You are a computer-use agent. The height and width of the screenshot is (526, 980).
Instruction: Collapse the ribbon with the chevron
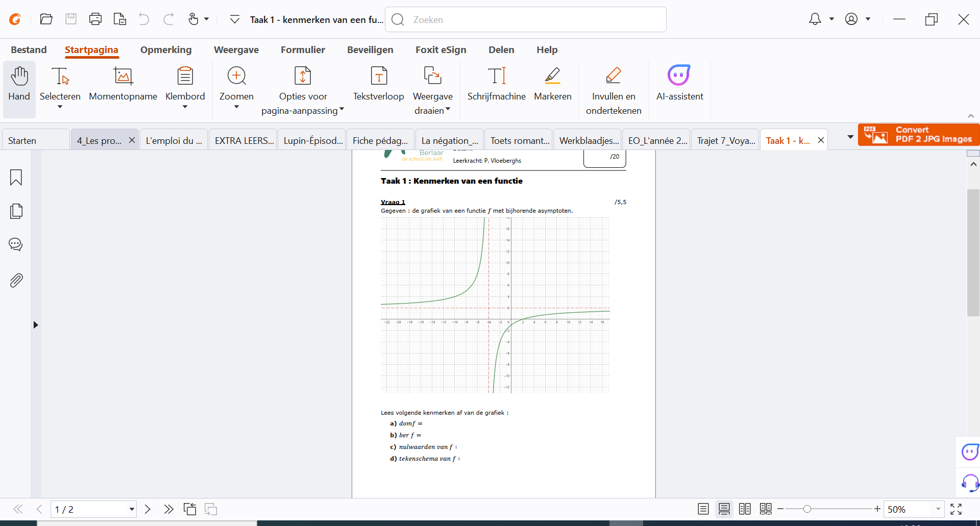click(971, 116)
